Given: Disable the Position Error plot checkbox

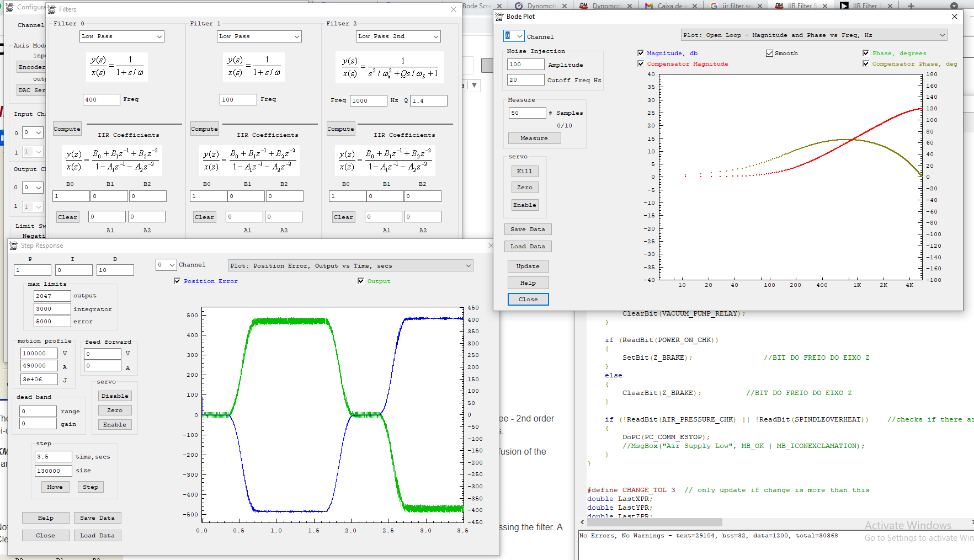Looking at the screenshot, I should [x=177, y=281].
